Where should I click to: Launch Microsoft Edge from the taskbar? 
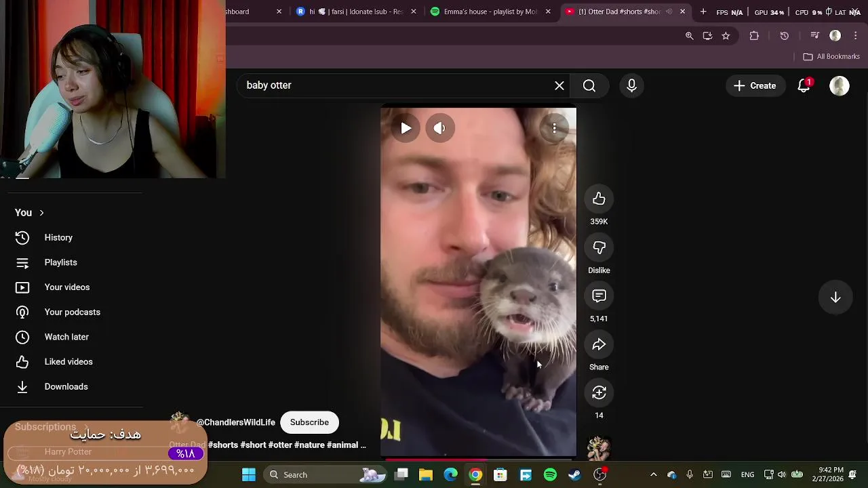[451, 475]
